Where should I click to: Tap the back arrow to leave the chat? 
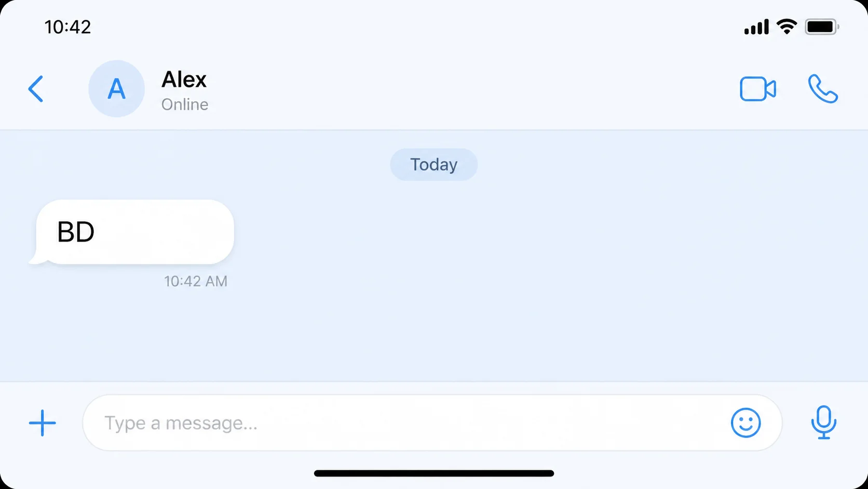tap(35, 88)
